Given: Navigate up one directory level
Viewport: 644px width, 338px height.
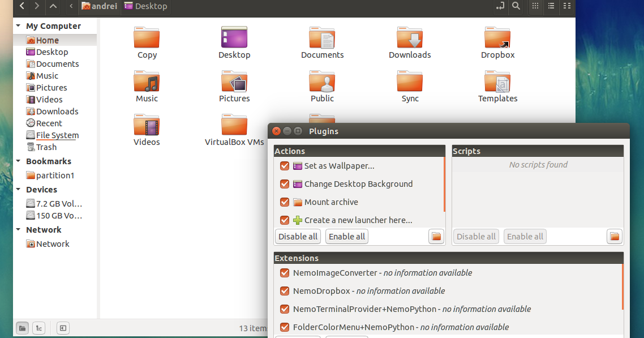Looking at the screenshot, I should pyautogui.click(x=53, y=7).
